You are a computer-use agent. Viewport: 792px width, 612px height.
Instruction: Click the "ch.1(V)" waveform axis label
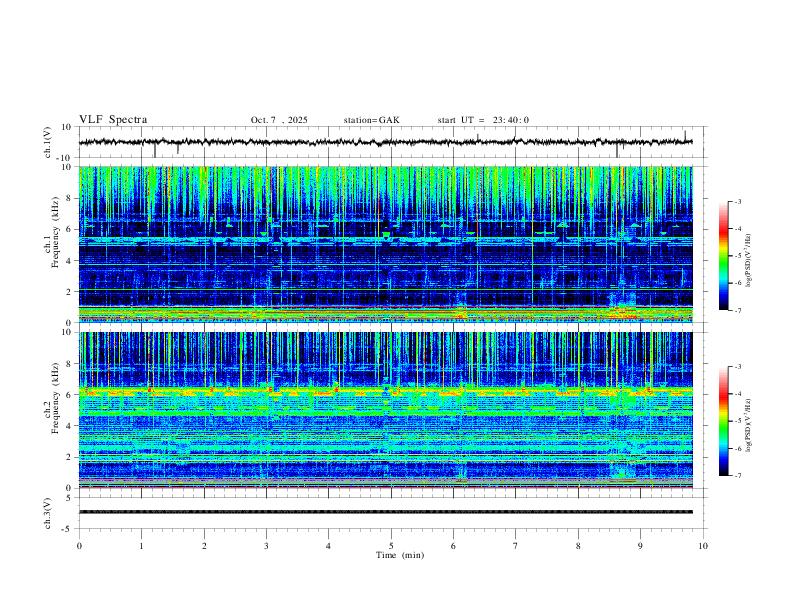tap(48, 142)
